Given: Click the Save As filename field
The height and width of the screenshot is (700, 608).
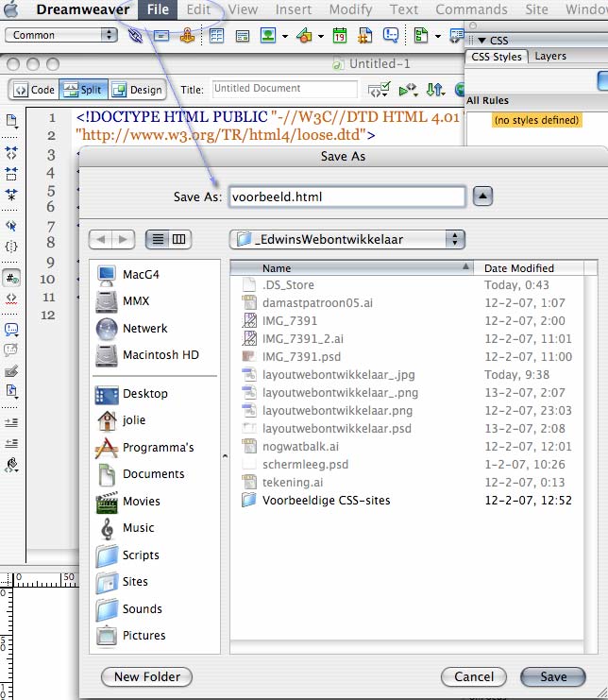Looking at the screenshot, I should click(x=347, y=196).
